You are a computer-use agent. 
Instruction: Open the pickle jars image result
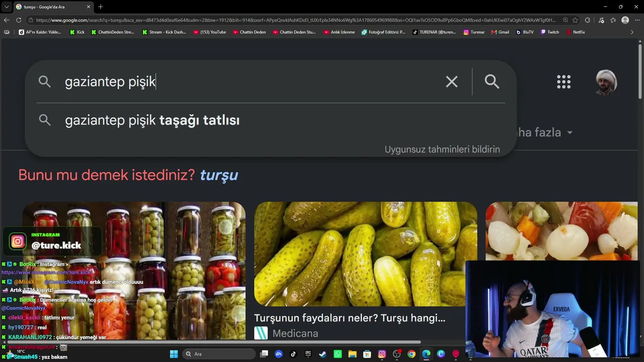pyautogui.click(x=134, y=270)
